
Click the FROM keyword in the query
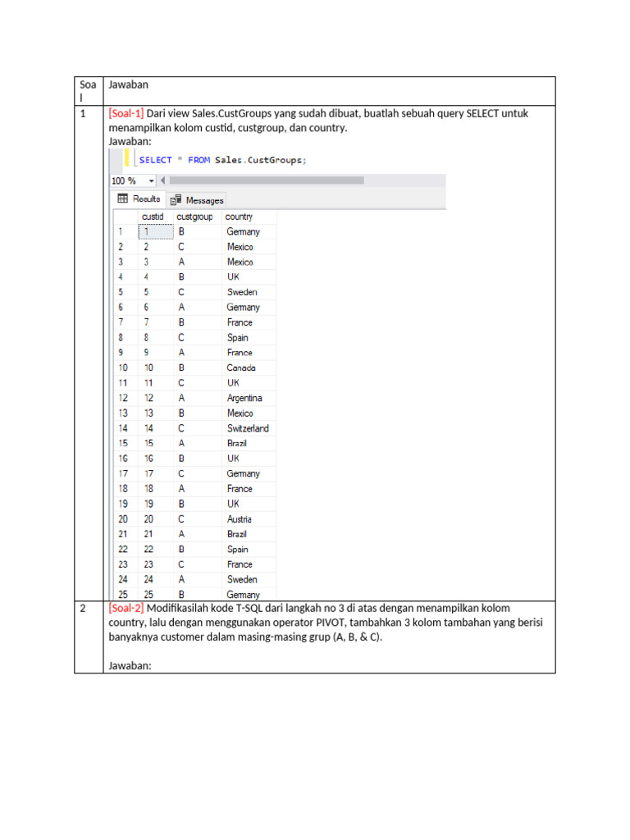199,160
